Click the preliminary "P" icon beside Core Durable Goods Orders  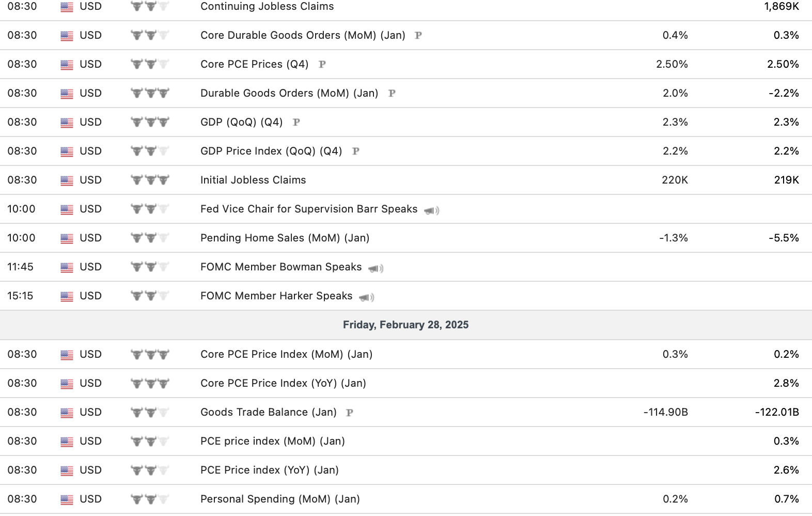pyautogui.click(x=418, y=36)
